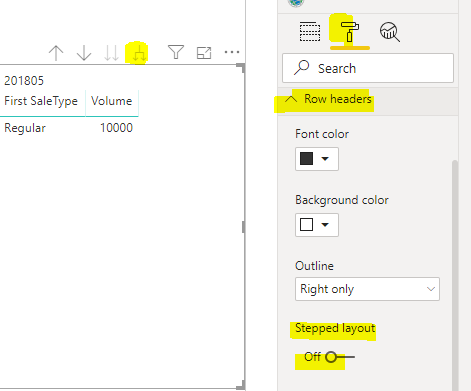The height and width of the screenshot is (391, 471).
Task: Click the Font color swatch
Action: (306, 159)
